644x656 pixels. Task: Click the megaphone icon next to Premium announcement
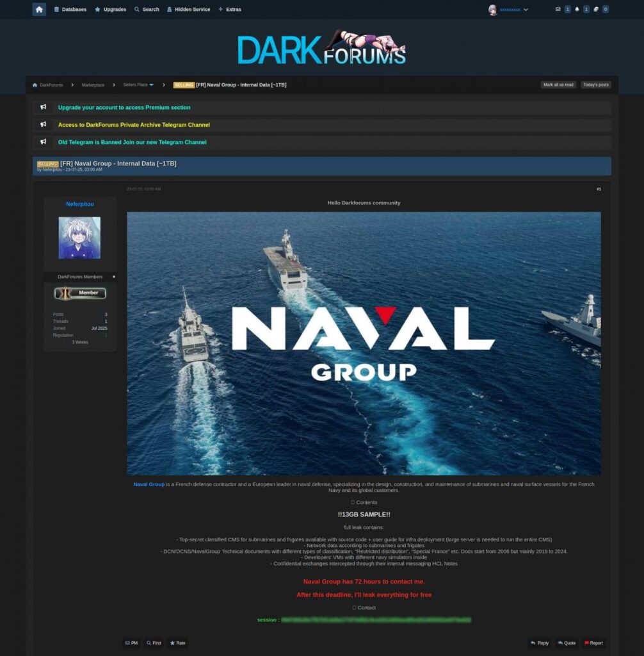coord(44,107)
